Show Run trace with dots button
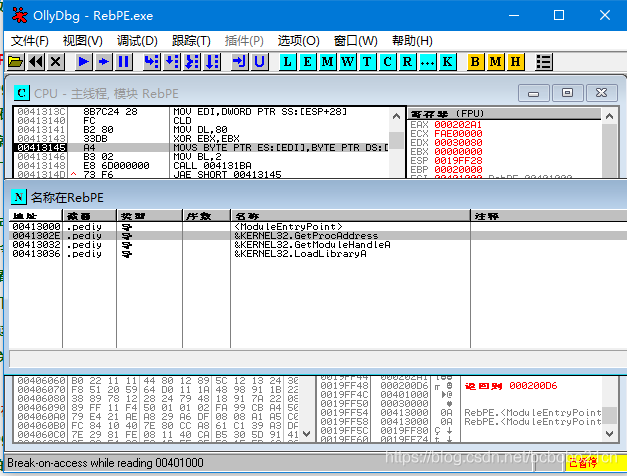 point(427,62)
